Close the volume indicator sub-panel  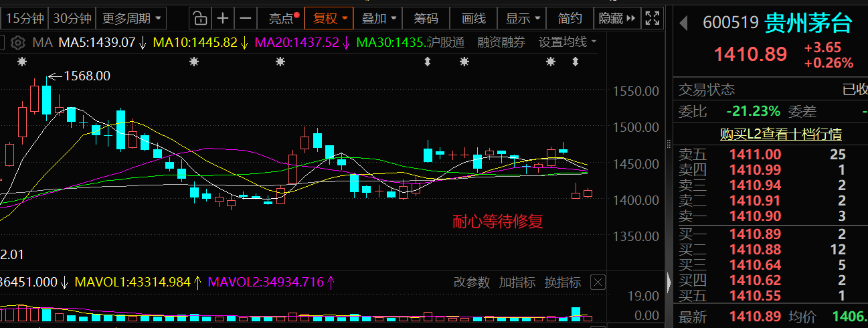coord(598,282)
